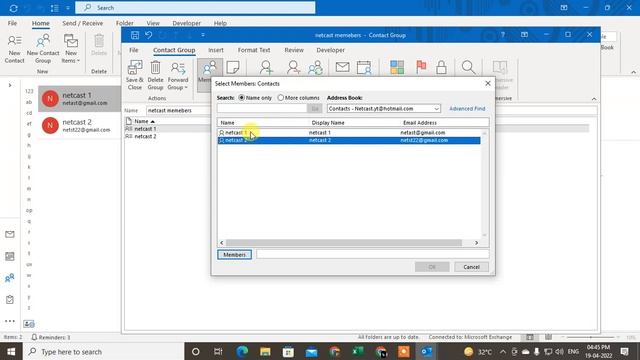The height and width of the screenshot is (360, 640).
Task: Click Save & Close in the Contact Group ribbon
Action: 135,75
